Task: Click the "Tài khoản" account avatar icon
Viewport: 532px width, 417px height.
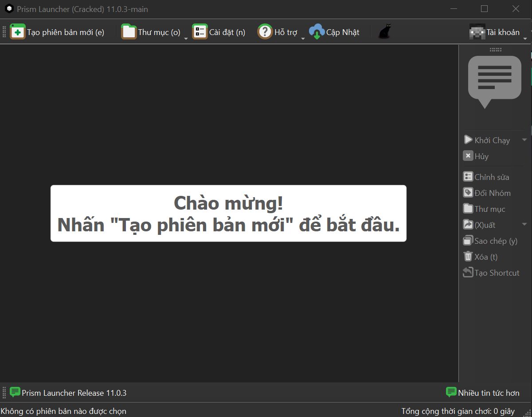Action: pyautogui.click(x=477, y=32)
